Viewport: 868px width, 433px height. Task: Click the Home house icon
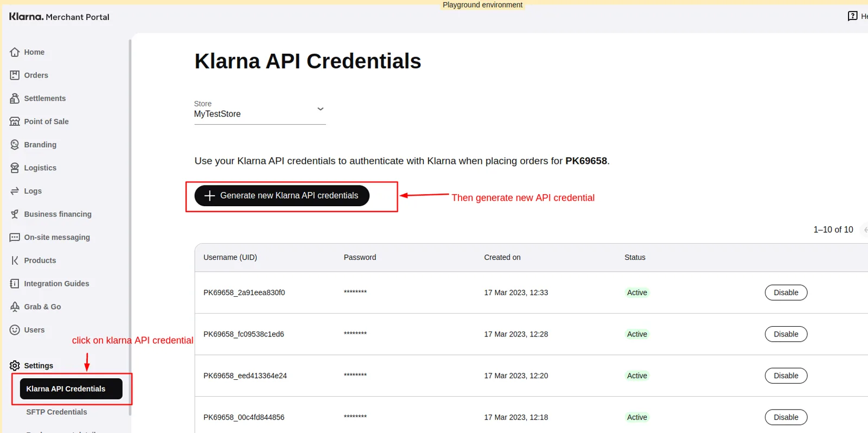pyautogui.click(x=15, y=52)
